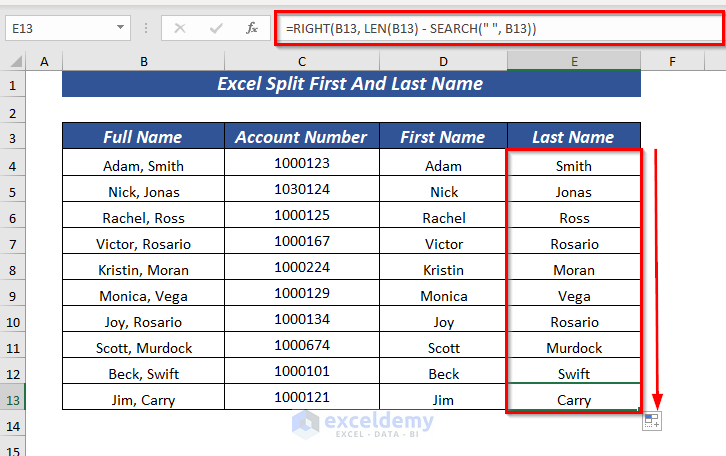Image resolution: width=726 pixels, height=456 pixels.
Task: Click the Select All corner triangle
Action: tap(16, 61)
